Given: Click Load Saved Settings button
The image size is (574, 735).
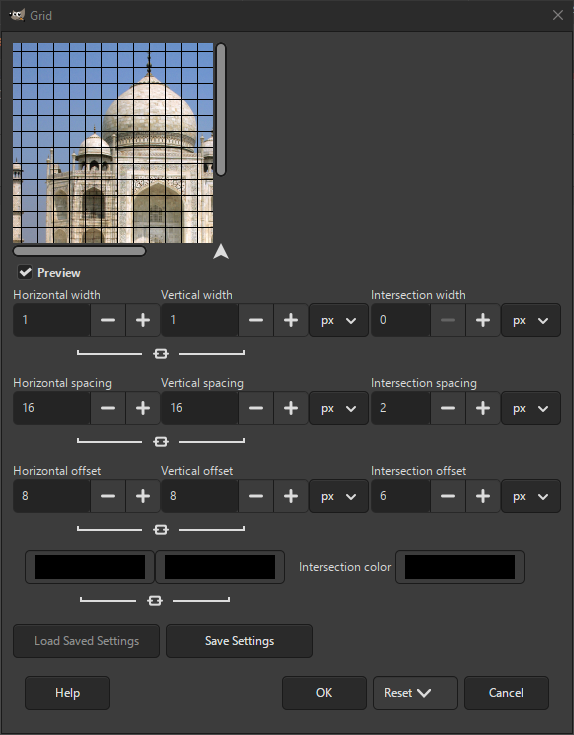Looking at the screenshot, I should pyautogui.click(x=86, y=641).
